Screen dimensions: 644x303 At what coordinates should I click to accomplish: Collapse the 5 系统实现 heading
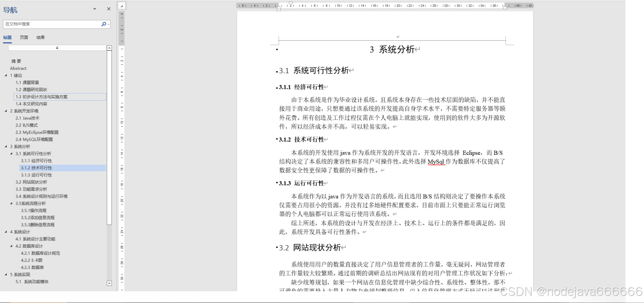(6, 275)
